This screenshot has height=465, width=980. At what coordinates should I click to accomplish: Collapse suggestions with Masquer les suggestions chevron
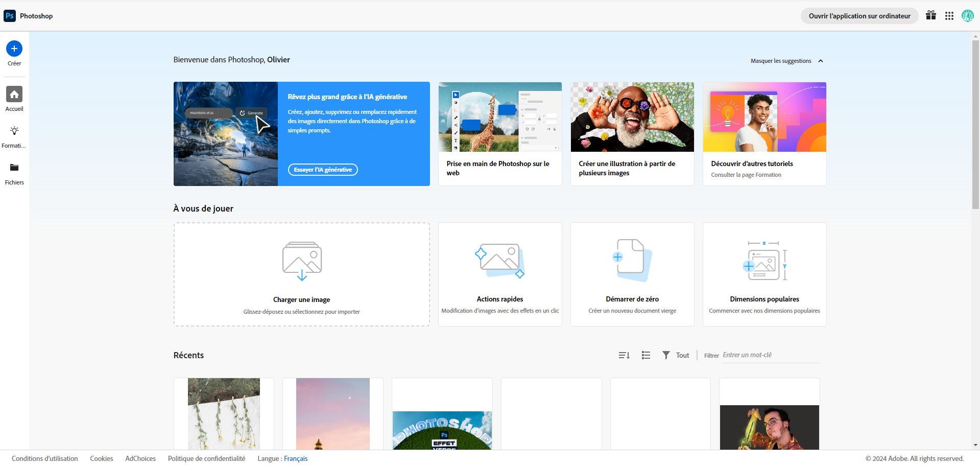821,61
